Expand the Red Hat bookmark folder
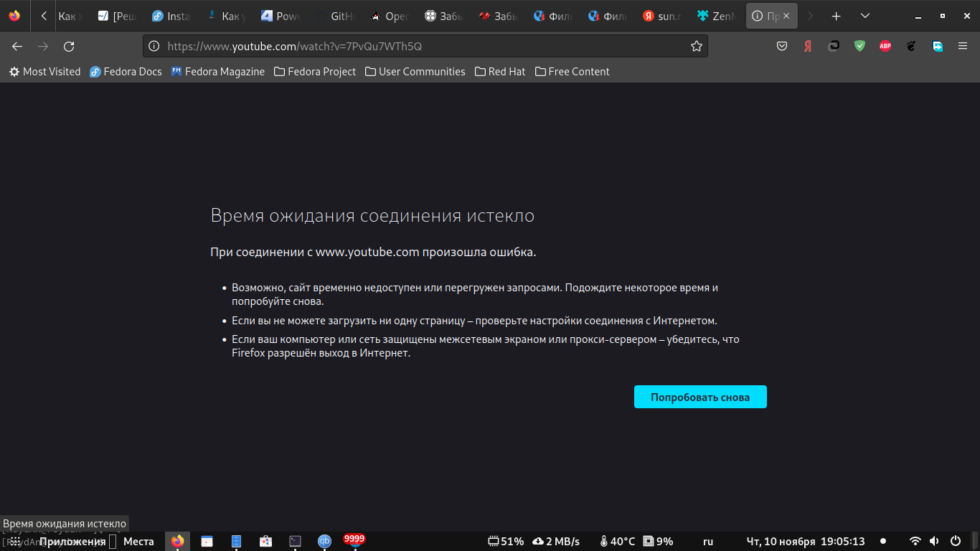 click(500, 72)
